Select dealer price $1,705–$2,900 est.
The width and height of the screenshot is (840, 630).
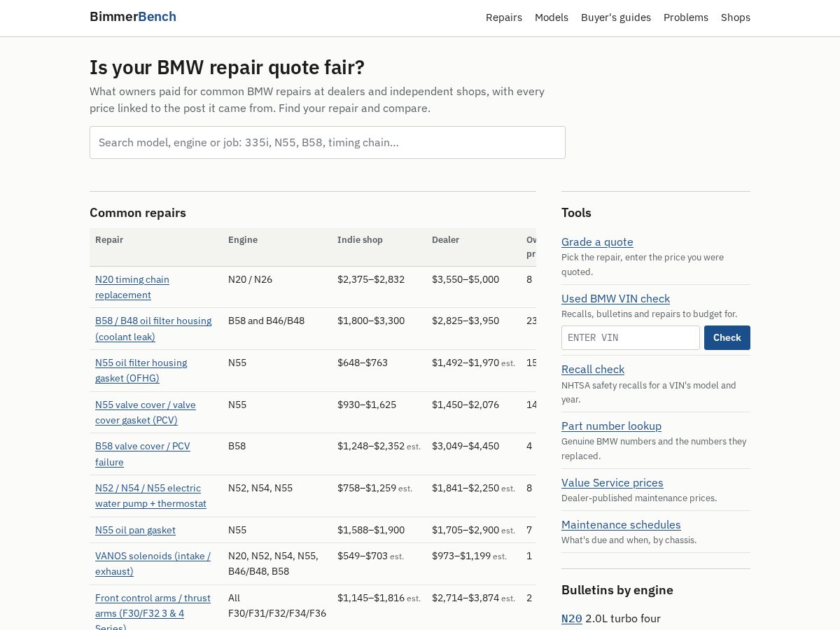473,530
